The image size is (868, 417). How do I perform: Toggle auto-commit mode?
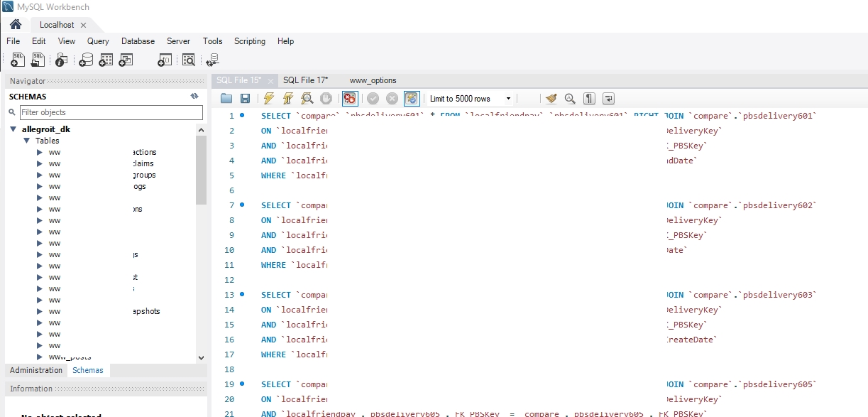point(411,98)
